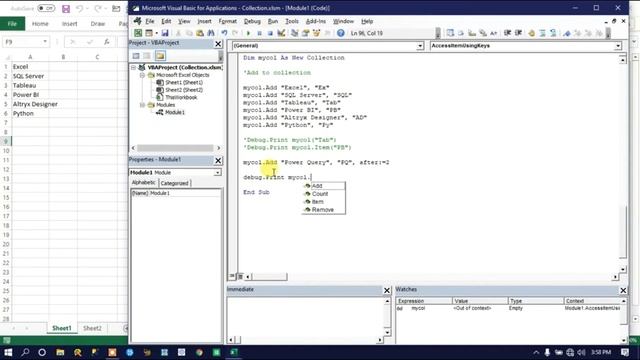
Task: Select Sheet1 (Sheet1) in the project tree
Action: click(x=184, y=82)
